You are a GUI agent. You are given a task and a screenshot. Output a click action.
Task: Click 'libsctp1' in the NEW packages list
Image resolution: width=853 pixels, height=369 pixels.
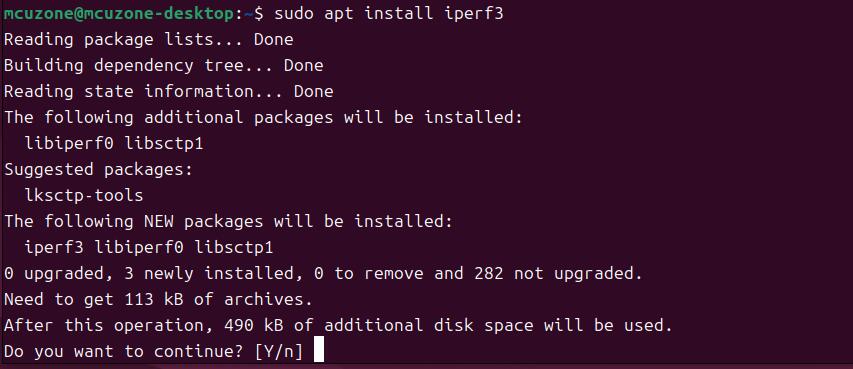coord(233,248)
